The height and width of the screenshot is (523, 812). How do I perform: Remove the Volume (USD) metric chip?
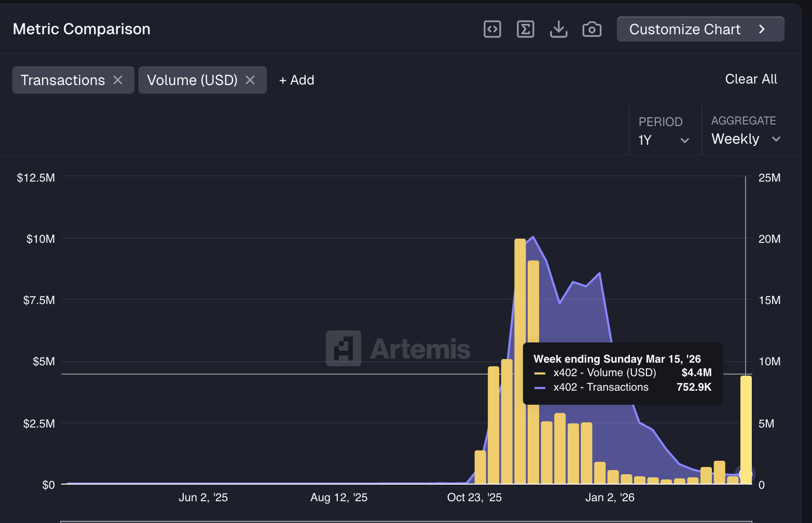(x=250, y=80)
